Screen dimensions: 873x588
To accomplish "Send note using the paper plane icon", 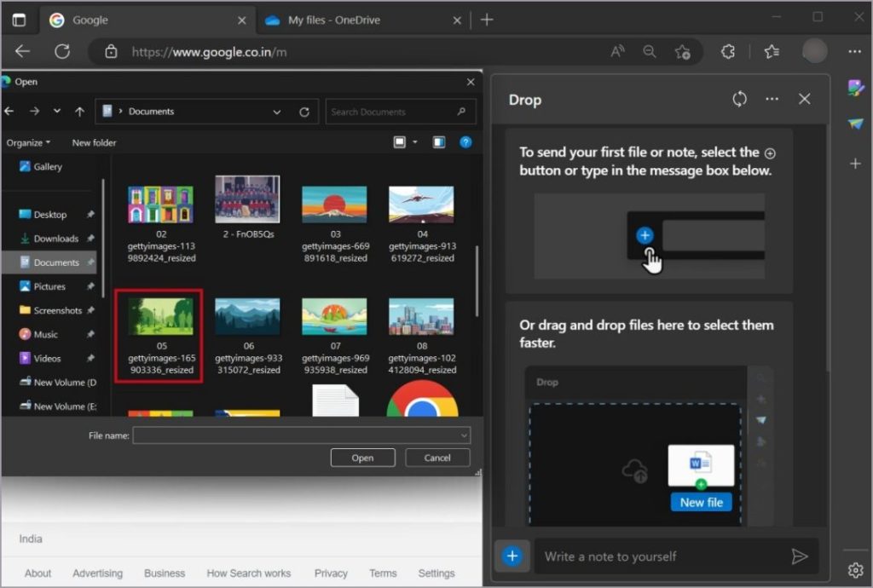I will point(800,556).
